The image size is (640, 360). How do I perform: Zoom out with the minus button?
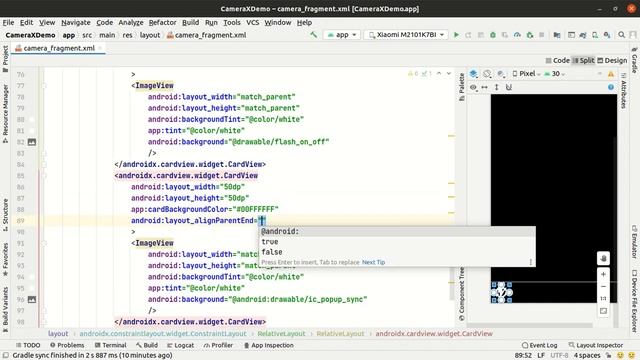tap(603, 287)
